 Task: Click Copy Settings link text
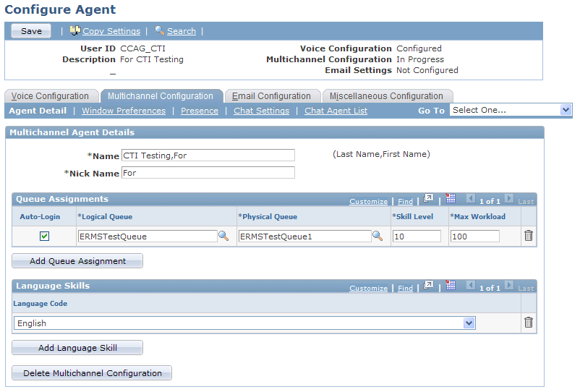coord(111,31)
